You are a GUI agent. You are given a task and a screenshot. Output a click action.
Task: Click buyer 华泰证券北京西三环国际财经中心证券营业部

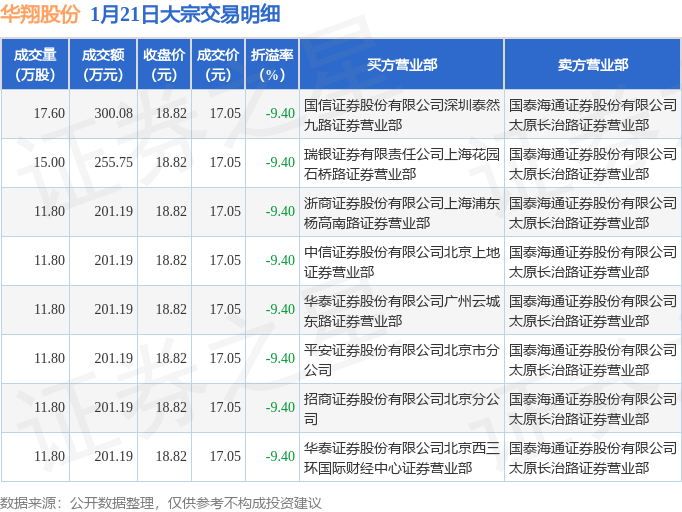pos(401,458)
